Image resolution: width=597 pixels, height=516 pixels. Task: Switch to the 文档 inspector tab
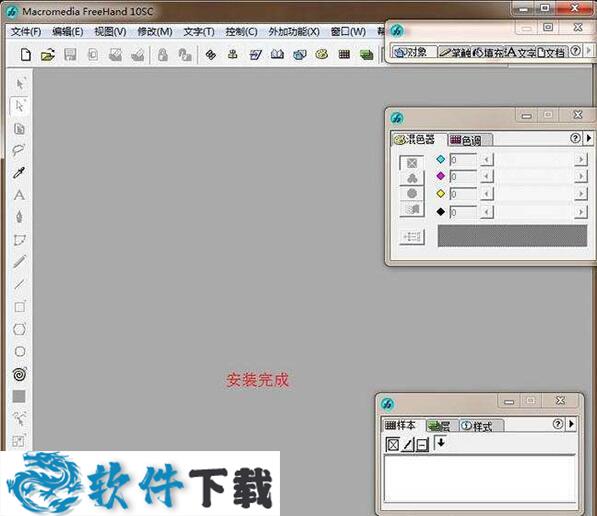click(x=552, y=53)
